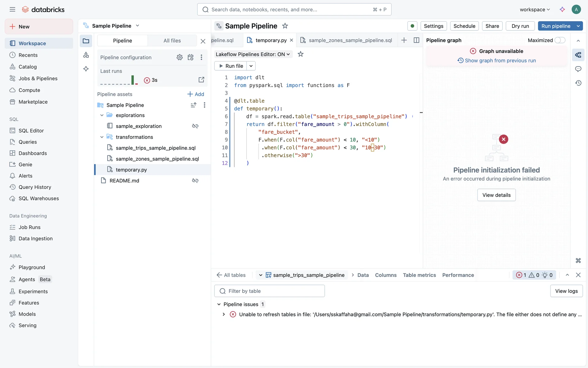Open the sort pipeline assets icon

coord(193,105)
